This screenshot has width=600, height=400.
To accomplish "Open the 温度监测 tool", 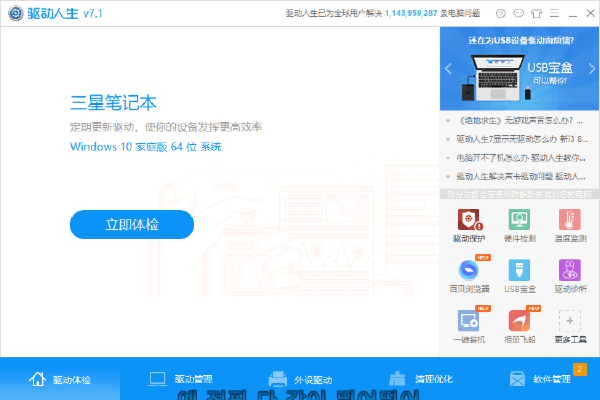I will coord(570,225).
